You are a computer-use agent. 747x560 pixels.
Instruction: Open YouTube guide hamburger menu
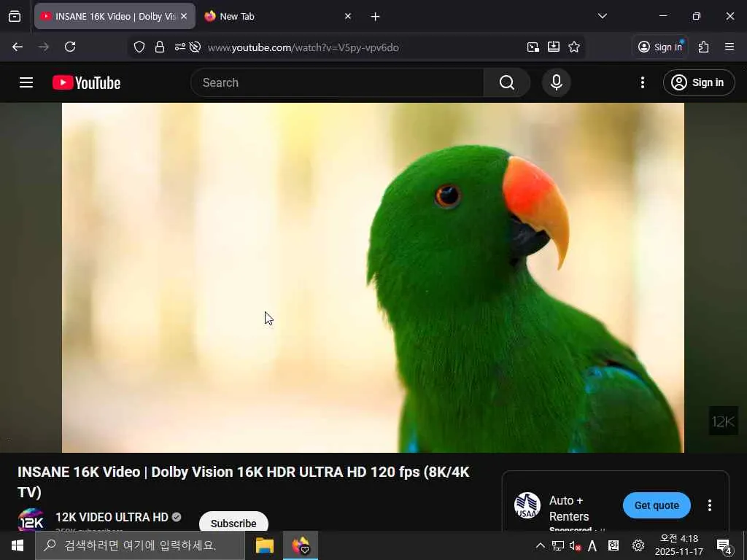pos(26,82)
